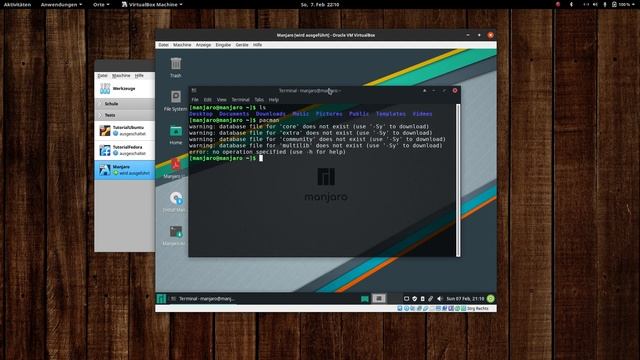Viewport: 640px width, 360px height.
Task: Open Datei menu in VirtualBox Manager window
Action: coord(102,76)
